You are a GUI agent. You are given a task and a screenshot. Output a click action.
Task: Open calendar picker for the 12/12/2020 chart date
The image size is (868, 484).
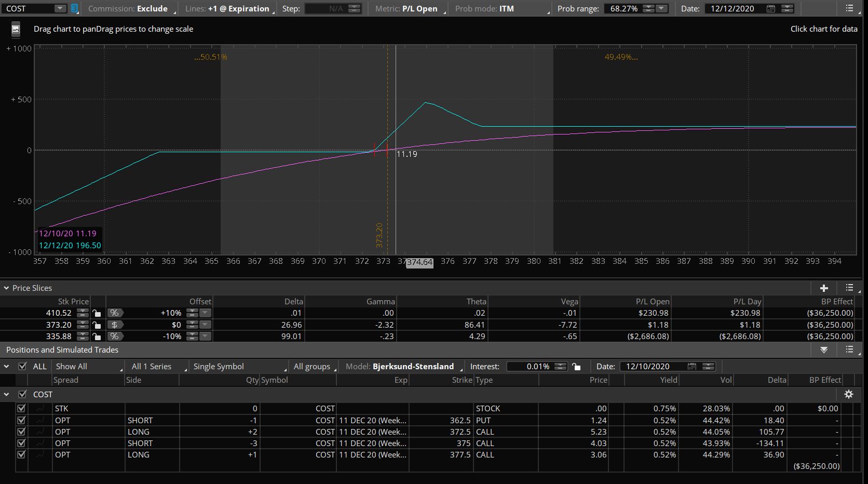tap(771, 9)
